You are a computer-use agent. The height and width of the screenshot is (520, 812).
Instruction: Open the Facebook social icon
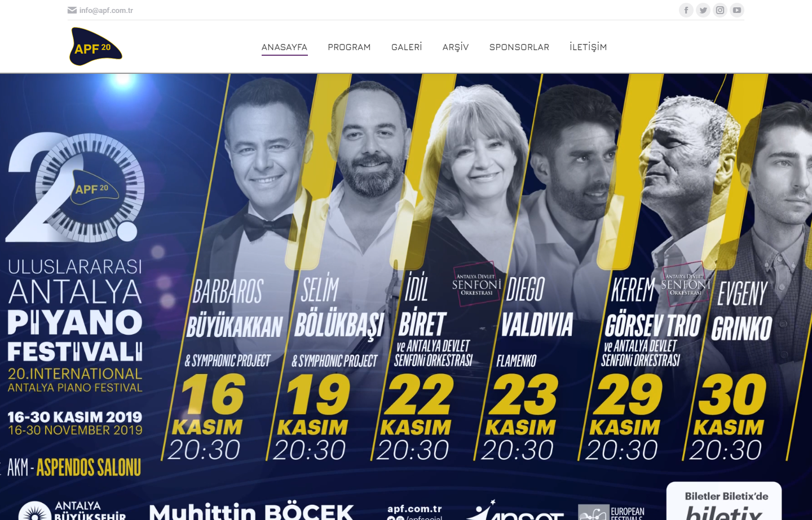(686, 10)
